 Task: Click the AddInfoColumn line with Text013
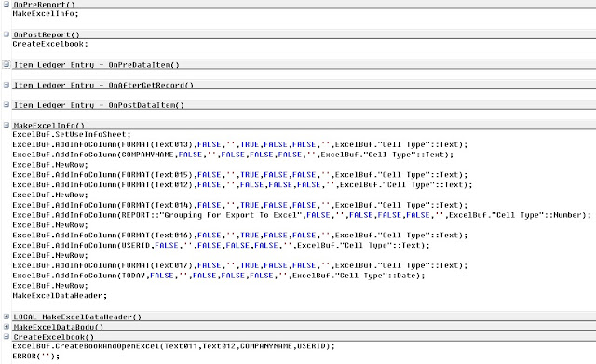[x=240, y=145]
